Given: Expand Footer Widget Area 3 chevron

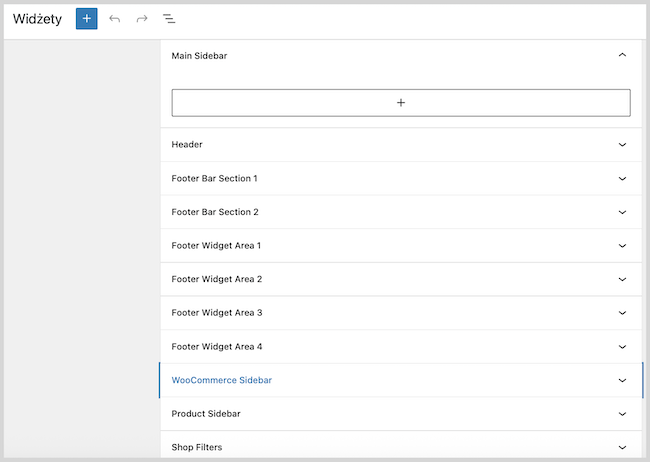Looking at the screenshot, I should click(622, 313).
